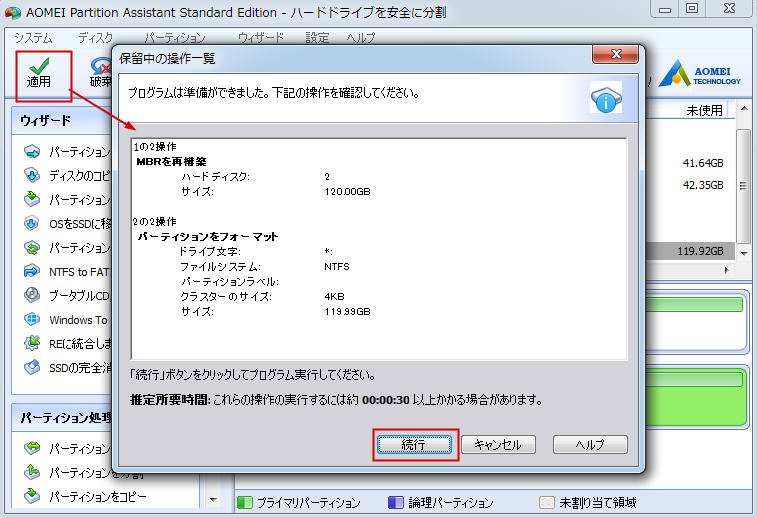Click the disk list scroll down arrow
This screenshot has width=757, height=518.
click(x=743, y=252)
